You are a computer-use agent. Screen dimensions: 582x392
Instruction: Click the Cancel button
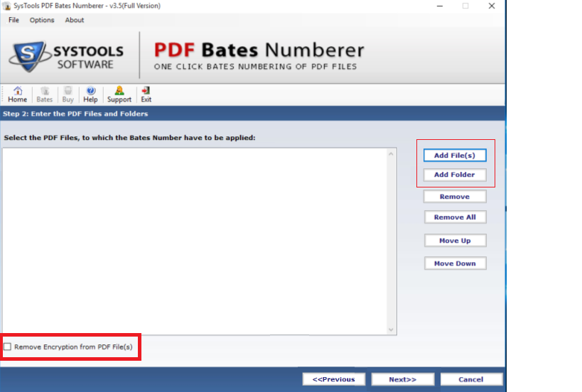471,379
